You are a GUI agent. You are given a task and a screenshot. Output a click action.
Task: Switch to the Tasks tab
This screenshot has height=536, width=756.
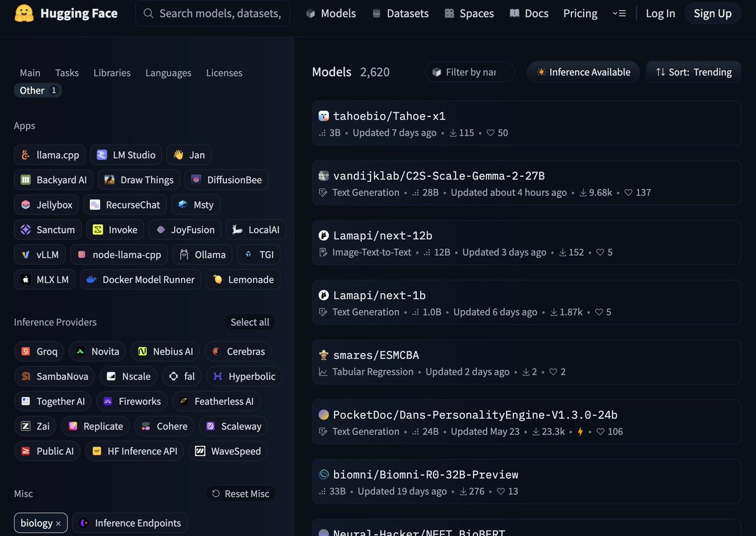coord(67,73)
